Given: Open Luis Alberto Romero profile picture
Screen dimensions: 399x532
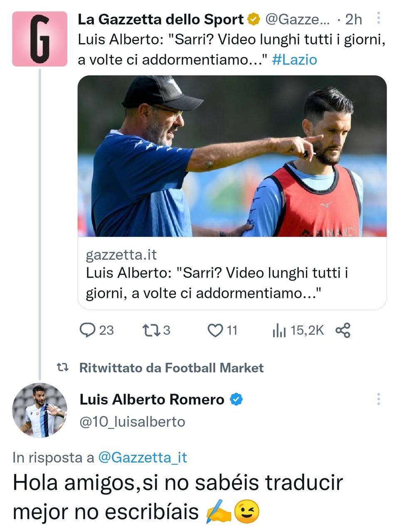Looking at the screenshot, I should click(x=39, y=410).
